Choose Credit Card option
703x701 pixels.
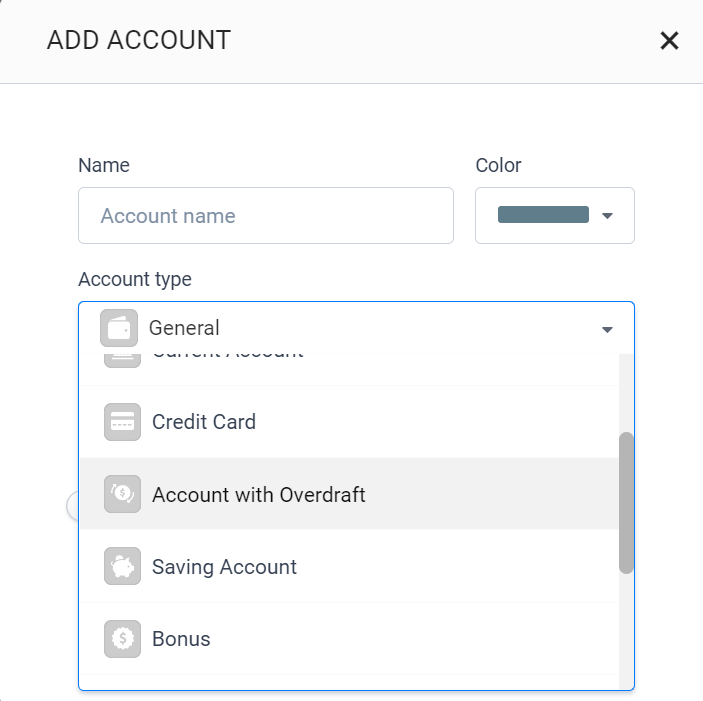349,422
